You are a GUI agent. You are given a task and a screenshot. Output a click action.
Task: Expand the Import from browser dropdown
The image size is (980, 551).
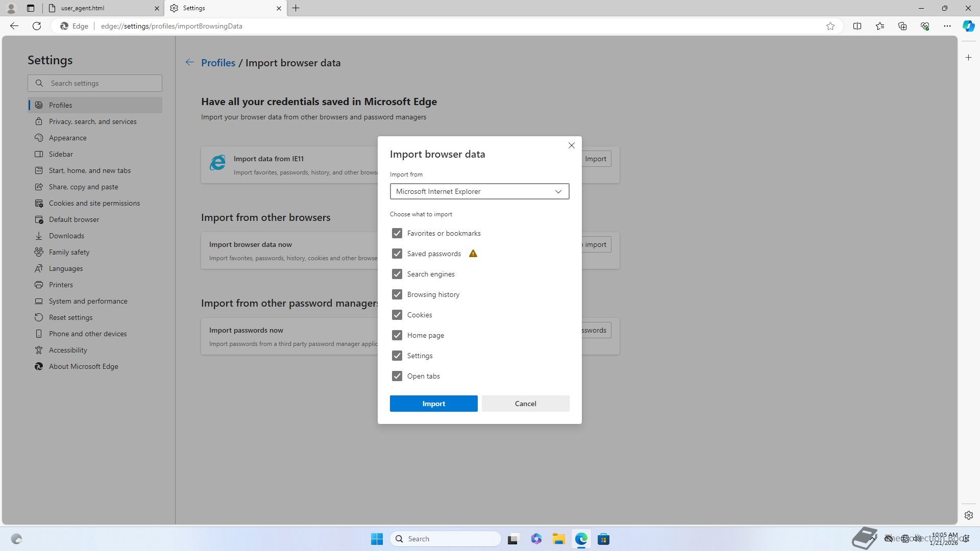[479, 191]
